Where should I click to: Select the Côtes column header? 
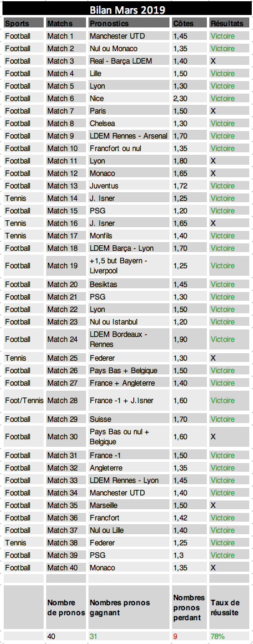point(189,23)
